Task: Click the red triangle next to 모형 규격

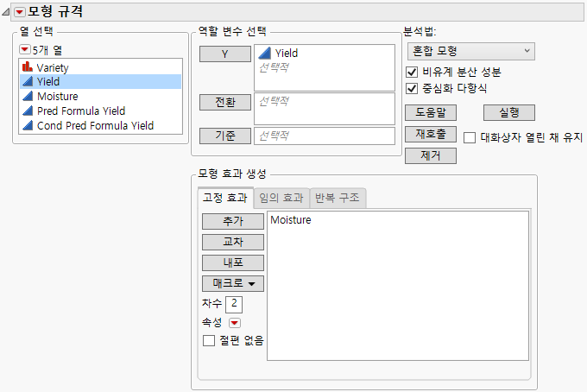Action: pyautogui.click(x=20, y=11)
